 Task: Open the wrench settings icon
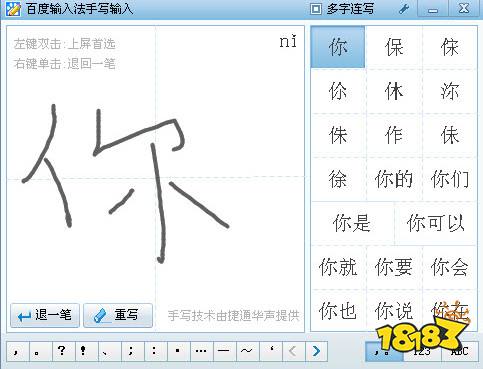[x=404, y=9]
